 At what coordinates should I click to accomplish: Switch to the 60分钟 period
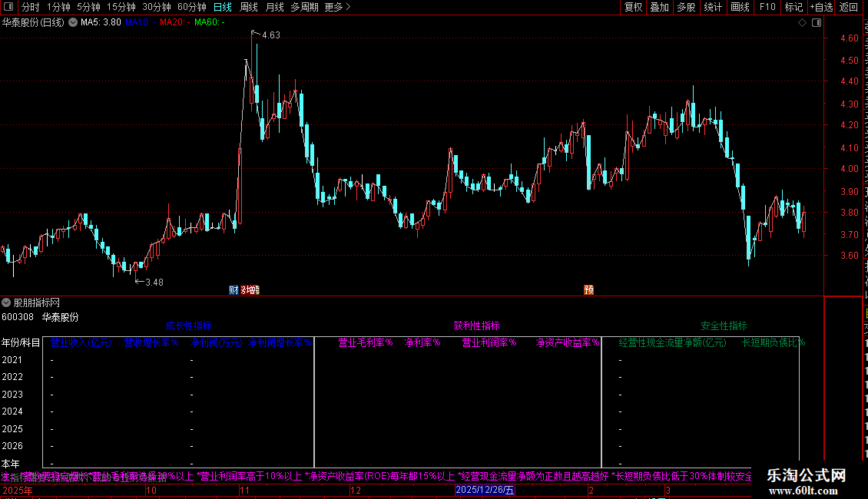[x=191, y=7]
